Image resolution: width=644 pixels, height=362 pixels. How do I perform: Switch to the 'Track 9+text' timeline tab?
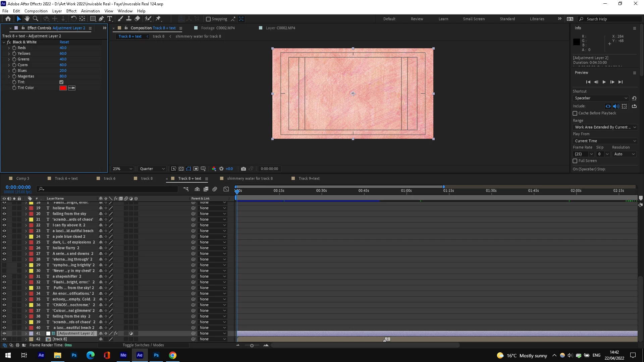[309, 179]
